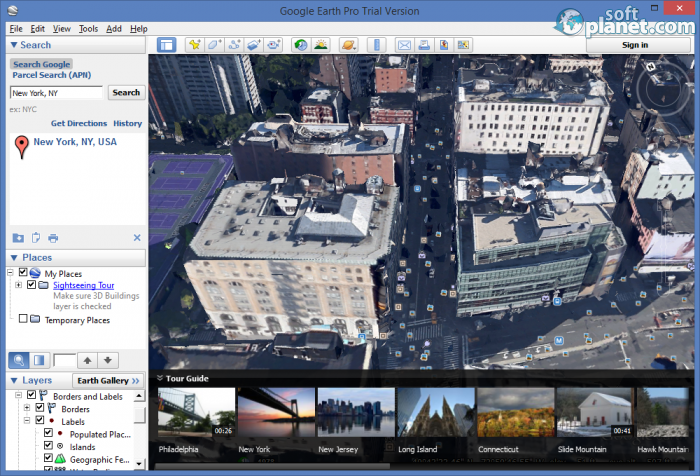Screen dimensions: 700x476
Task: Click the north compass navigation ring
Action: (663, 88)
